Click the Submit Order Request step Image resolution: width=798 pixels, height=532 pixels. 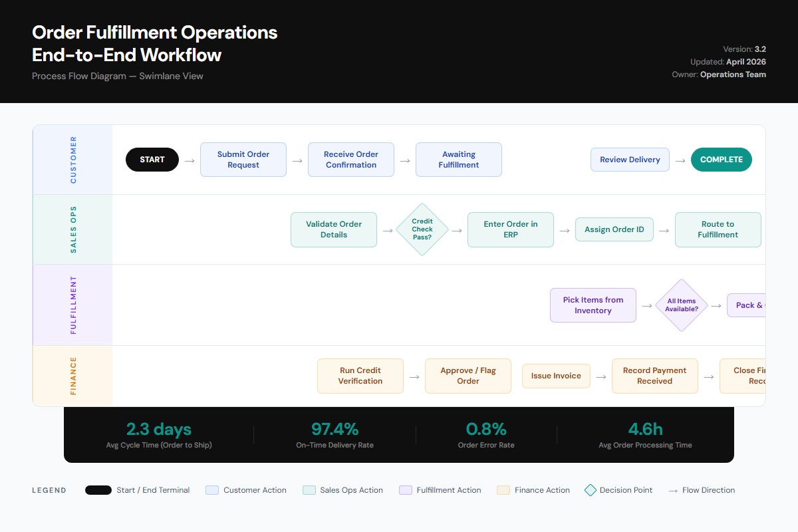(243, 160)
